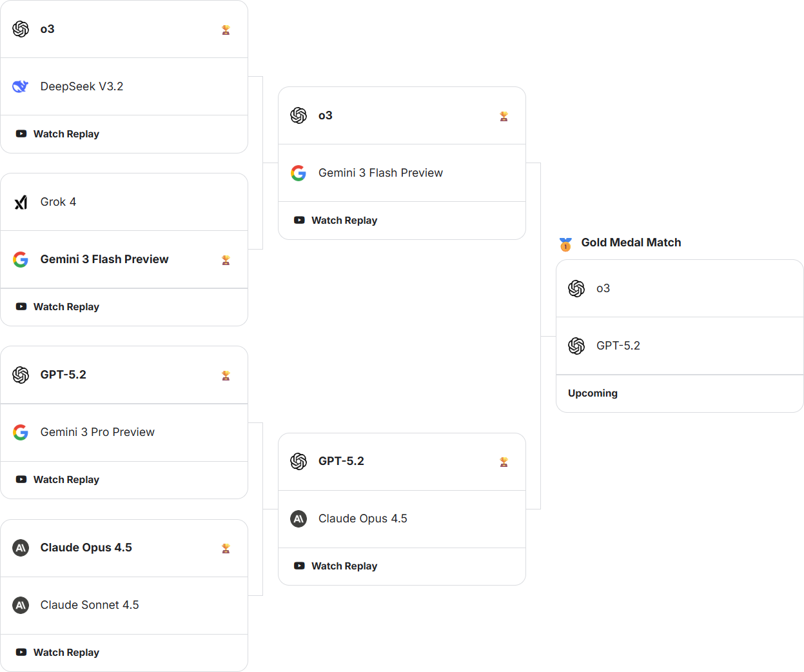The image size is (804, 672).
Task: Click the Grok logo beside Grok 4
Action: click(21, 203)
